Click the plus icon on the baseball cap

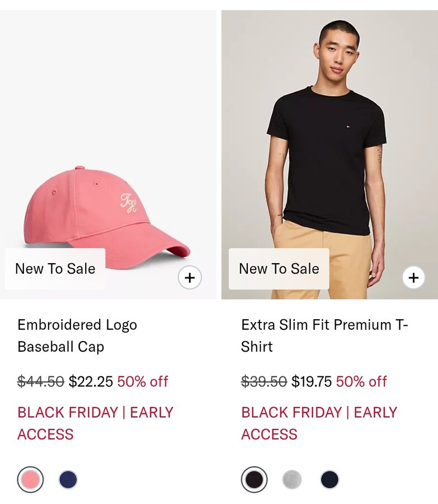point(190,277)
